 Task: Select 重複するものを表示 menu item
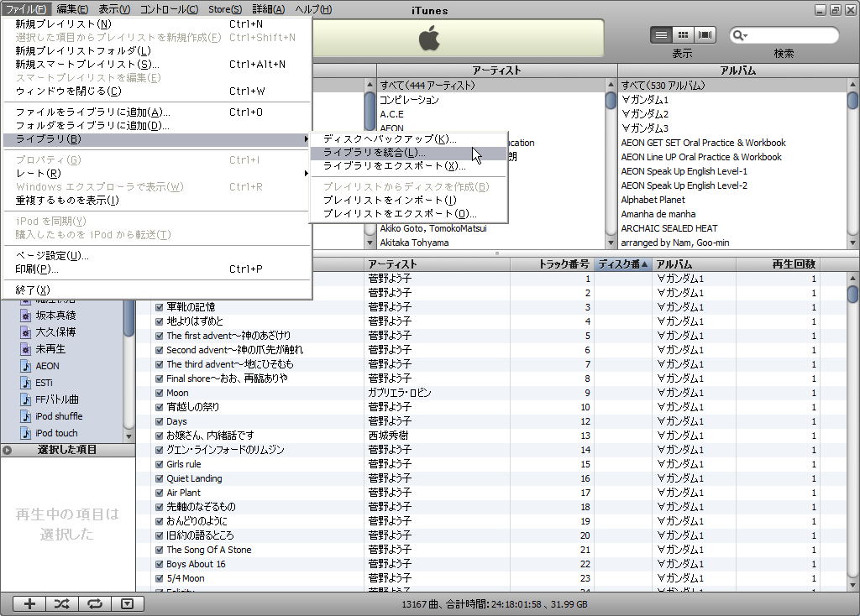coord(157,201)
